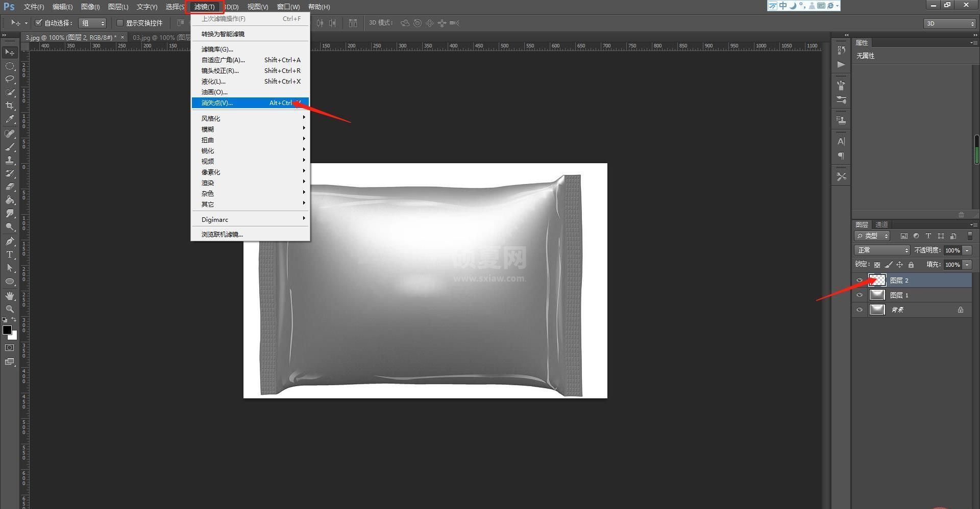Open the 类型 layer filter dropdown
The height and width of the screenshot is (509, 980).
(872, 236)
